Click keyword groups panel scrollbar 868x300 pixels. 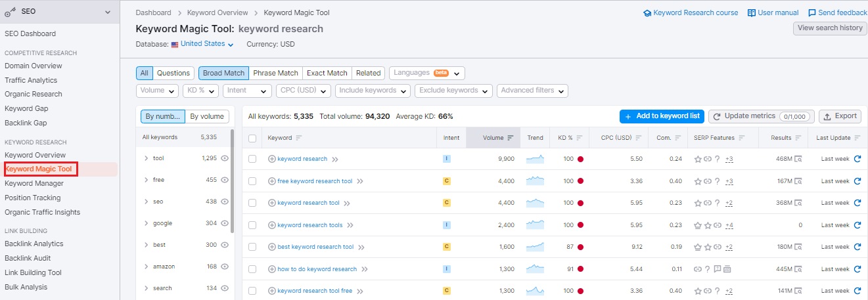click(x=233, y=181)
